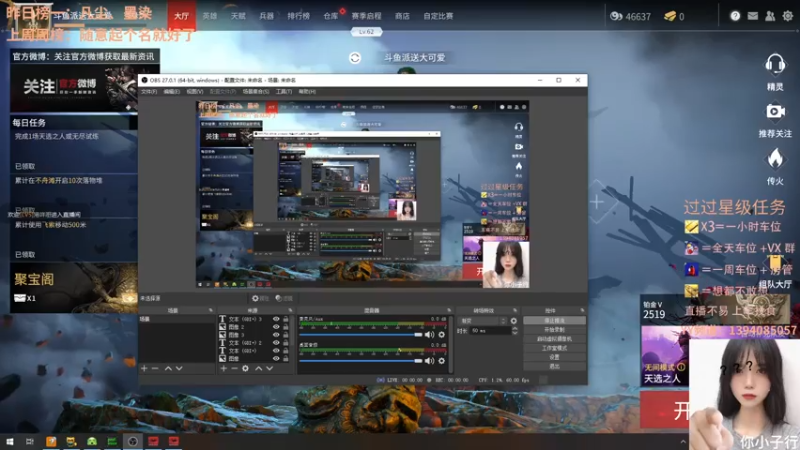Pop out the Scene Transitions dock panel
800x450 pixels.
tap(514, 310)
